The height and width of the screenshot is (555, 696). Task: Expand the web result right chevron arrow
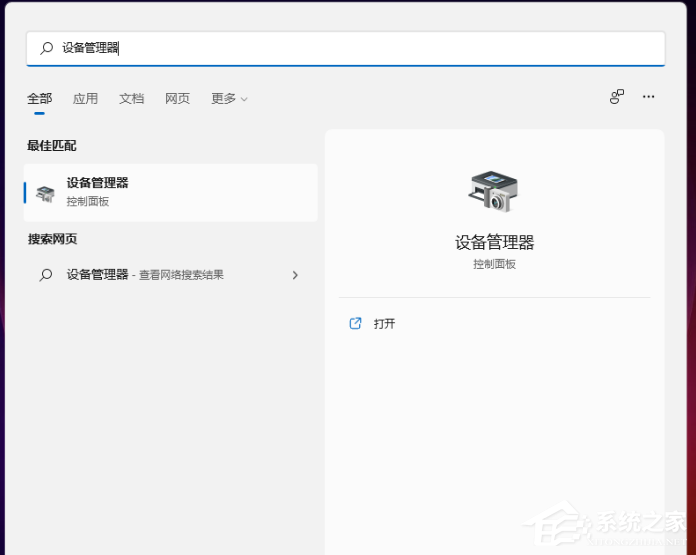pos(295,275)
